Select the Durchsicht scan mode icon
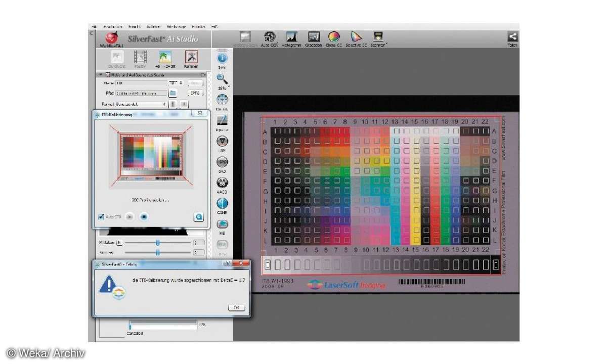The width and height of the screenshot is (607, 364). (118, 57)
